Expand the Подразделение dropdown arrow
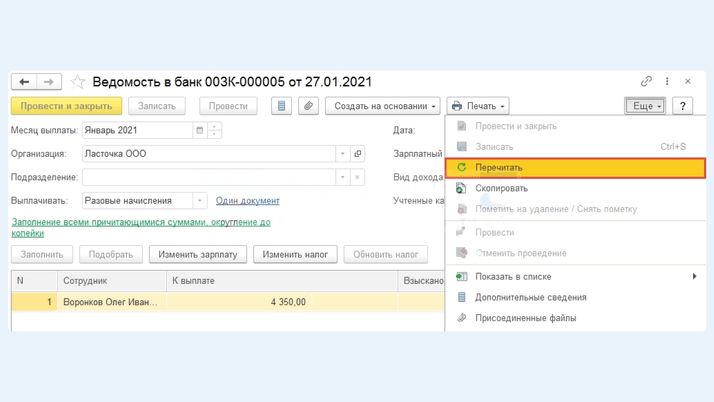Viewport: 714px width, 402px height. (x=342, y=177)
